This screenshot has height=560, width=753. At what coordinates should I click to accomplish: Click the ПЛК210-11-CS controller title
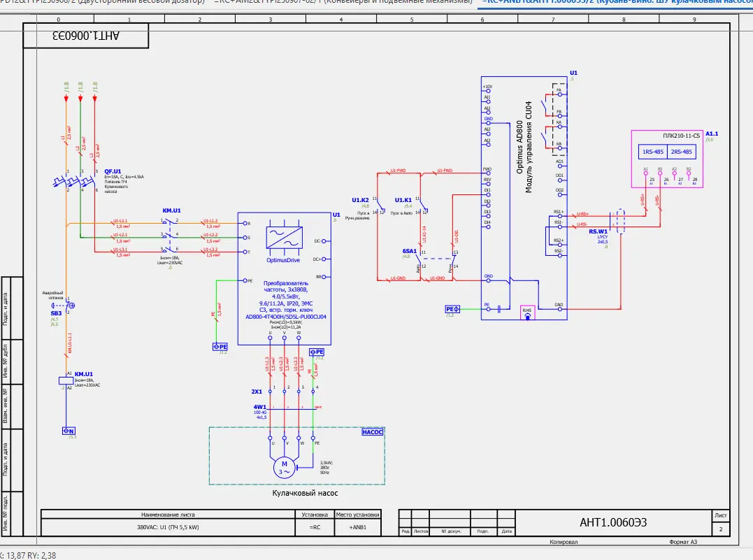click(681, 136)
